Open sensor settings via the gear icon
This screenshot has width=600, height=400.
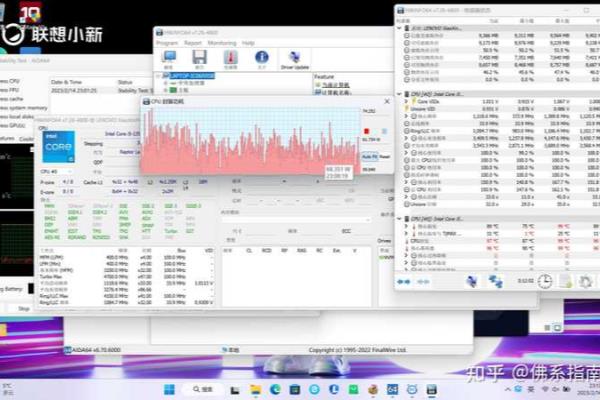[585, 281]
